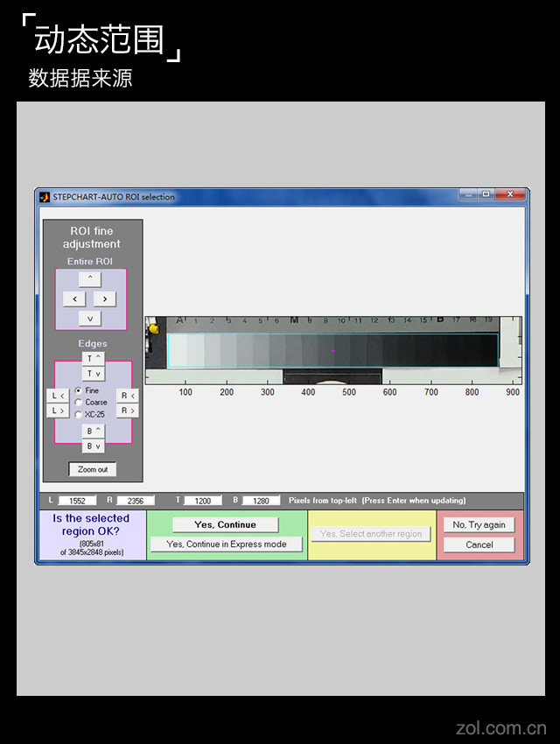Viewport: 560px width, 744px height.
Task: Click the step chart image preview
Action: pyautogui.click(x=333, y=350)
